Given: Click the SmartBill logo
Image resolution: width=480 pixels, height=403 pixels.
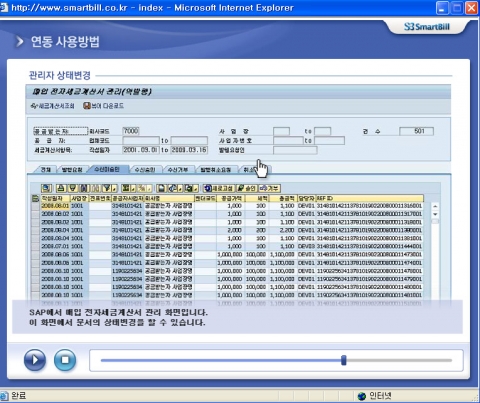Looking at the screenshot, I should coord(427,27).
